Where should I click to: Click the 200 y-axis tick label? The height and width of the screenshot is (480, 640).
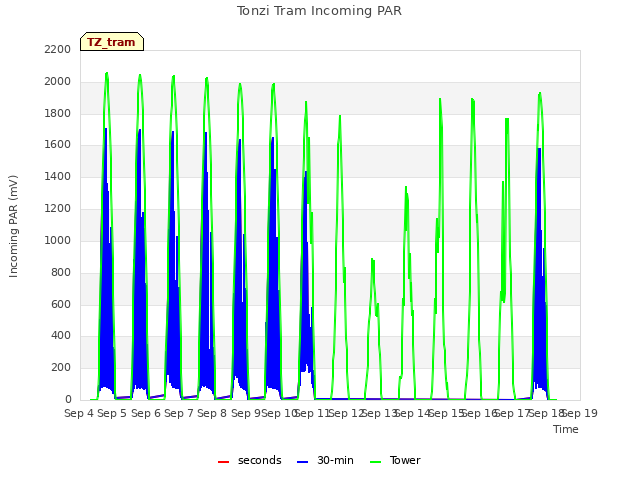61,367
